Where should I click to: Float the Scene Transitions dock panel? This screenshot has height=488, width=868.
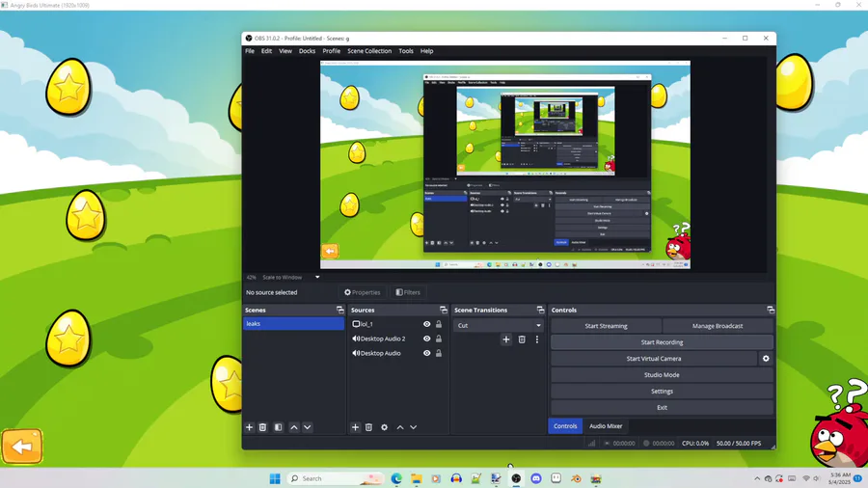coord(540,310)
